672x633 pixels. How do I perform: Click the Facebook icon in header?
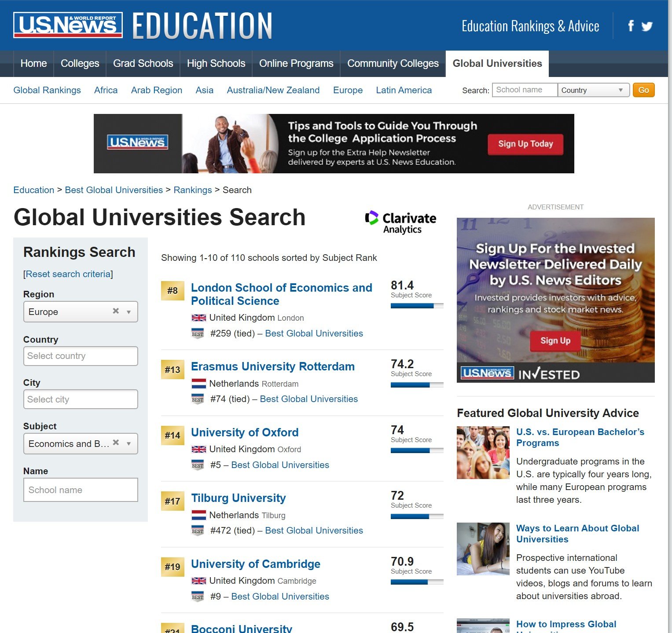click(x=631, y=26)
